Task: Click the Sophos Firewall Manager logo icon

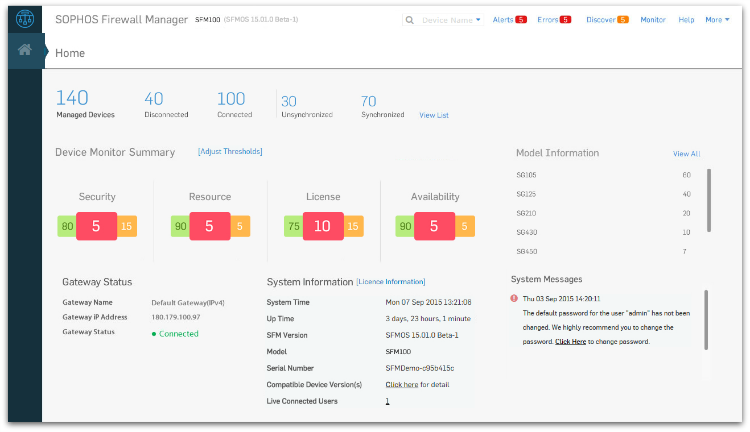Action: point(25,19)
